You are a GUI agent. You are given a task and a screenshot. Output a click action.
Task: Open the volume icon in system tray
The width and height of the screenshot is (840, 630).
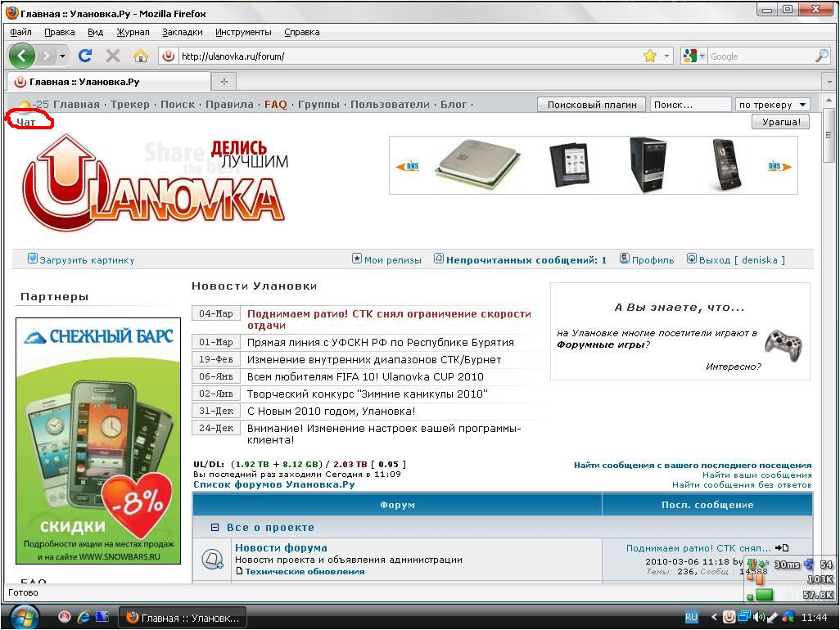[759, 617]
